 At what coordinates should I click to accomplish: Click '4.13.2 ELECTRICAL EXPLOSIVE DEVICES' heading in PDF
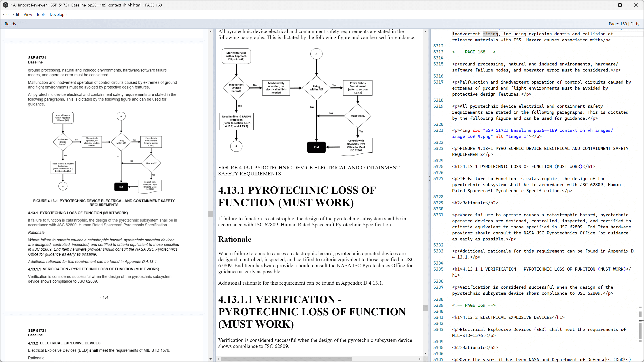(64, 343)
